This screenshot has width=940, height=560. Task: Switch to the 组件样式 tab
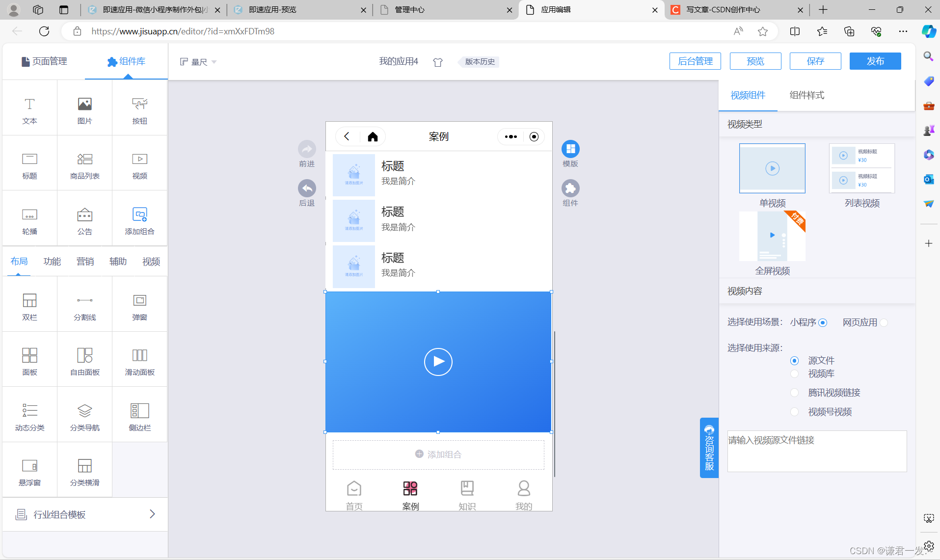click(806, 95)
